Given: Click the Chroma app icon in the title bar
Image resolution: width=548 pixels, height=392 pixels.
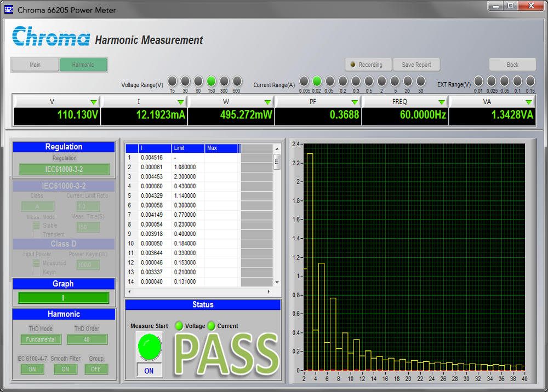Looking at the screenshot, I should (9, 10).
